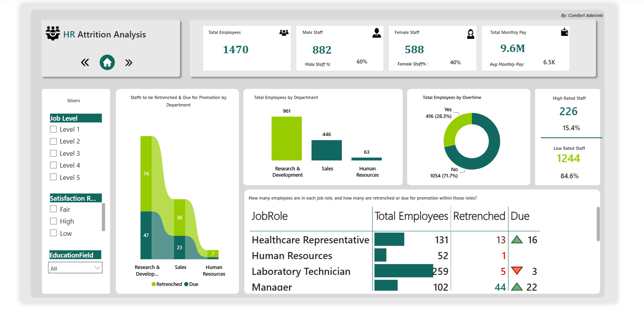644x323 pixels.
Task: Sort table by Due column header
Action: coord(520,216)
